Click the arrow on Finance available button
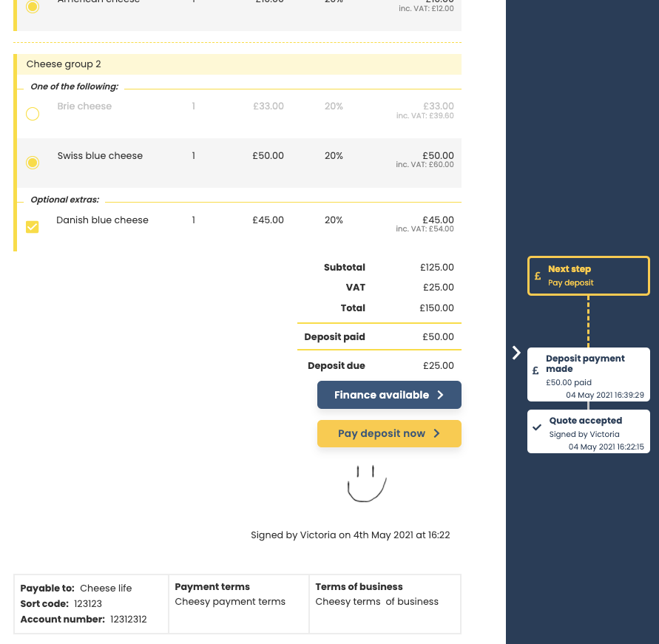Viewport: 659px width, 644px height. pyautogui.click(x=441, y=395)
